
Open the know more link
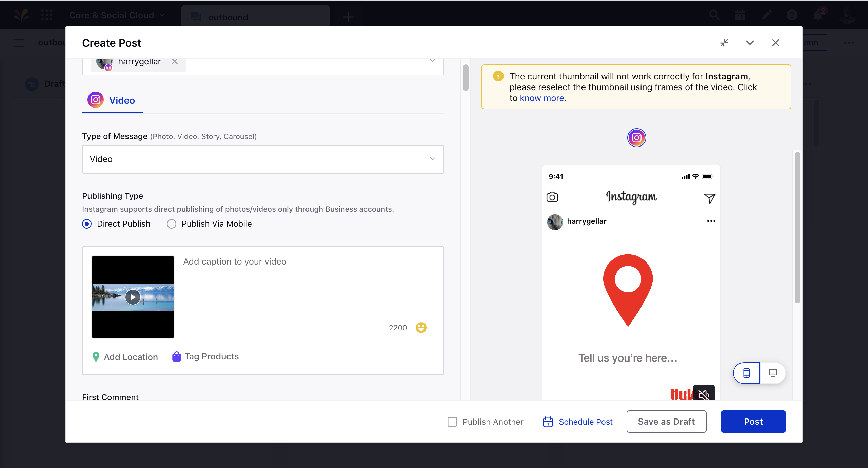pyautogui.click(x=541, y=97)
